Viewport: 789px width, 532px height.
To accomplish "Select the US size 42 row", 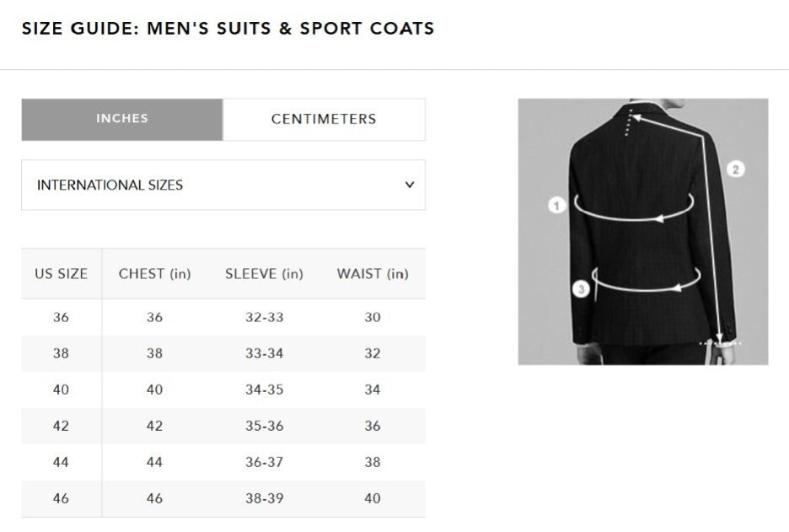I will 61,426.
